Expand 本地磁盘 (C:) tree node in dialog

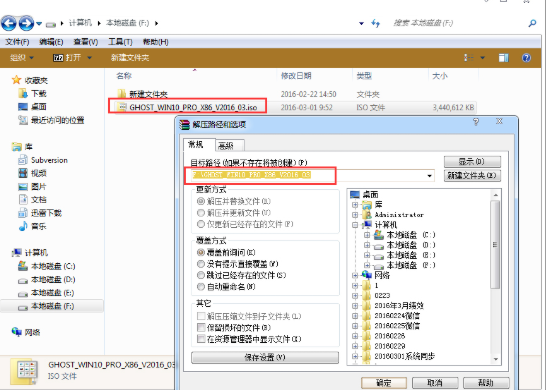pos(367,235)
